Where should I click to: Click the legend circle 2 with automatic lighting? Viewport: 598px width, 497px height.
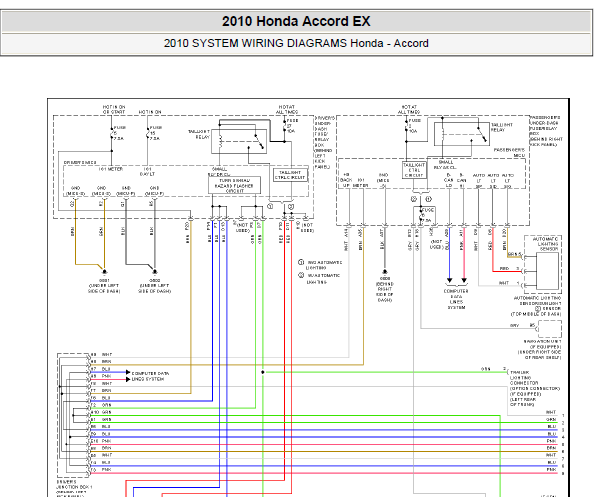301,275
